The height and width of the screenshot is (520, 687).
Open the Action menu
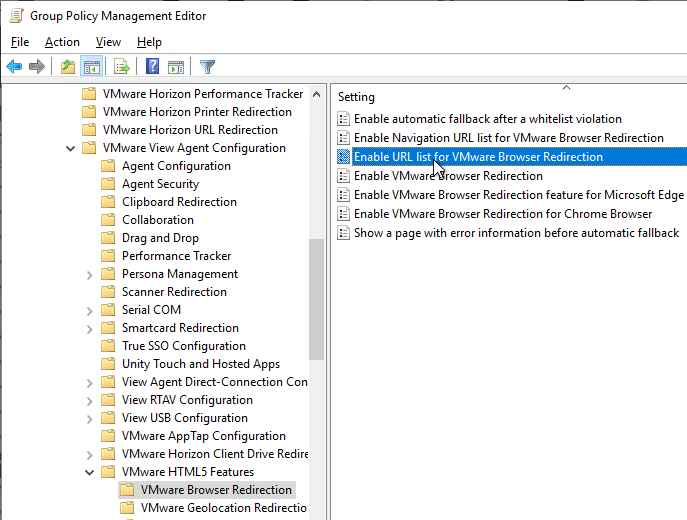[62, 42]
